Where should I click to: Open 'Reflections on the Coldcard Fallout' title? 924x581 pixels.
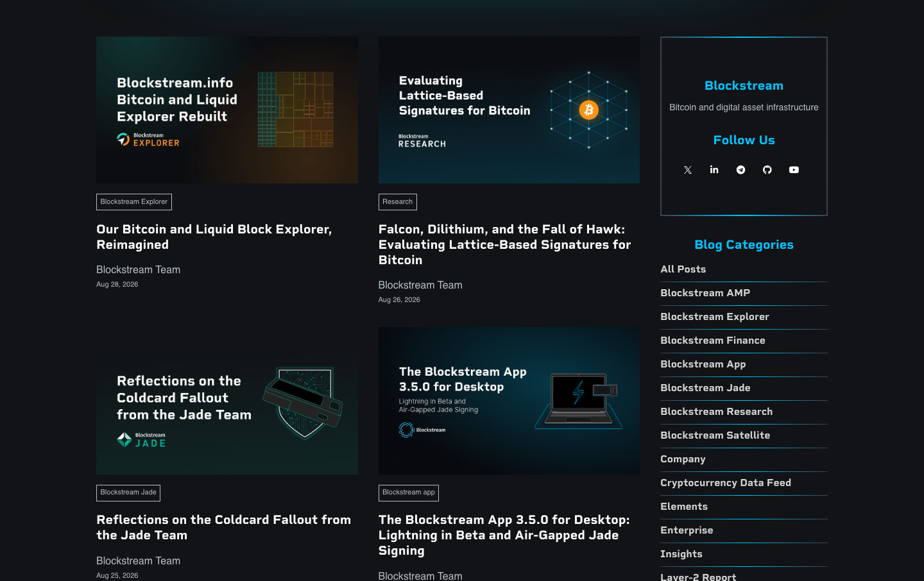pos(224,528)
